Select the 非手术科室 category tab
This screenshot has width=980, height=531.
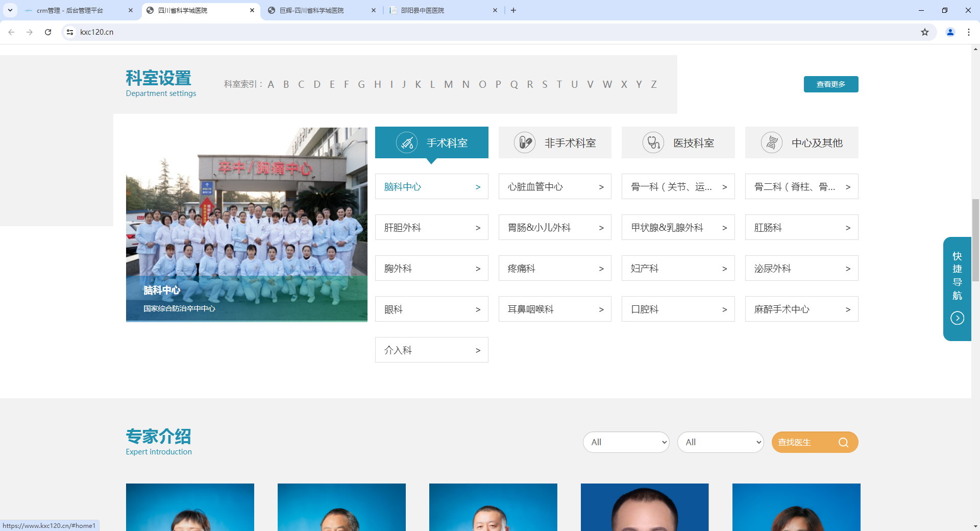[x=555, y=142]
